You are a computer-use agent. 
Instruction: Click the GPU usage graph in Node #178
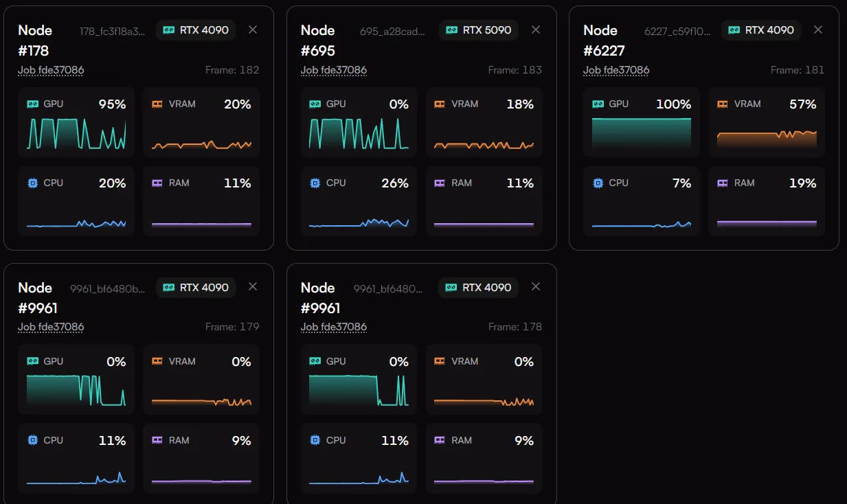(76, 134)
